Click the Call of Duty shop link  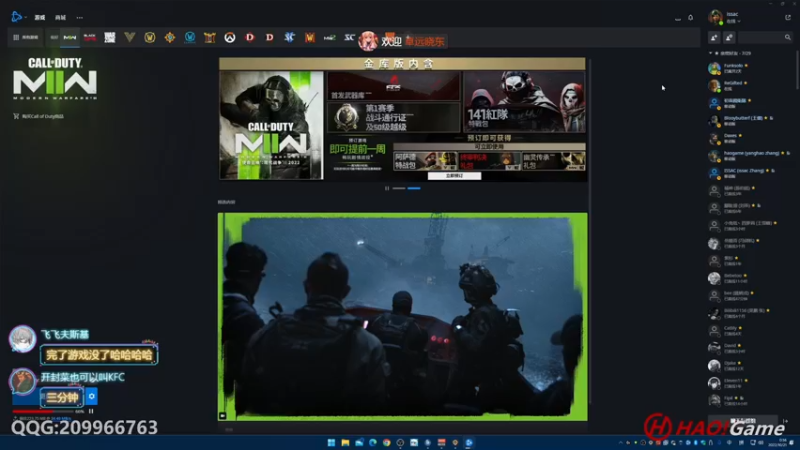(x=38, y=116)
